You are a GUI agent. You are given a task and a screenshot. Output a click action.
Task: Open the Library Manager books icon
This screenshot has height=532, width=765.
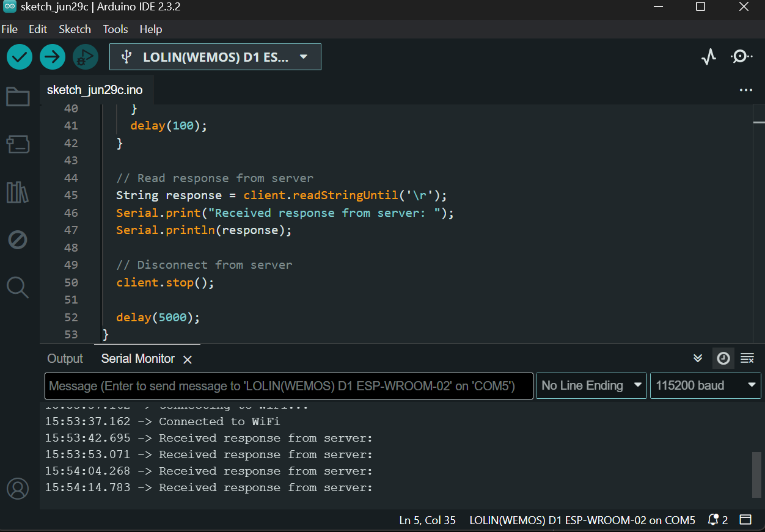pyautogui.click(x=18, y=192)
